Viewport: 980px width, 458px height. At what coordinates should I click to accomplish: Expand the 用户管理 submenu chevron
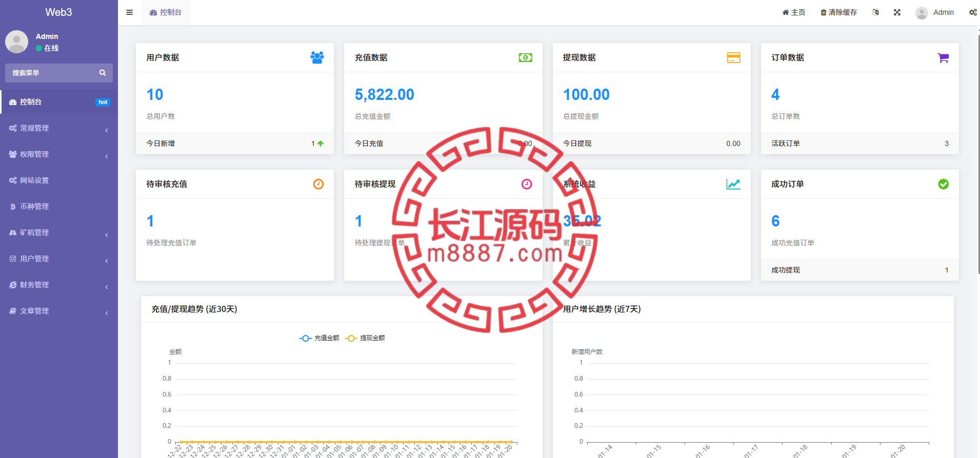point(107,261)
